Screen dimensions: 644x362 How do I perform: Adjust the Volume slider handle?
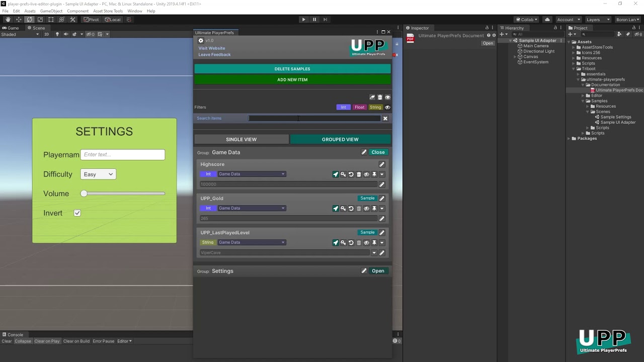pyautogui.click(x=84, y=194)
